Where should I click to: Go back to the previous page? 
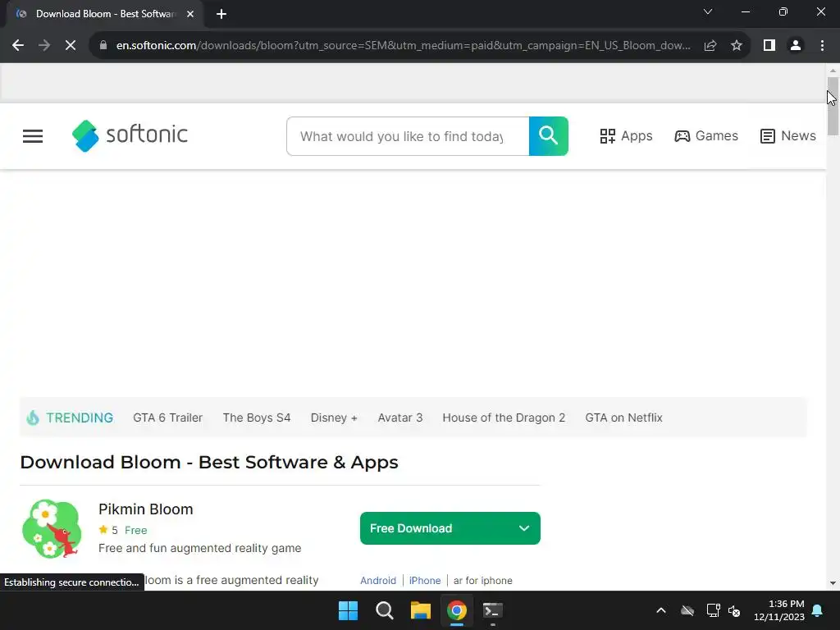pyautogui.click(x=18, y=46)
